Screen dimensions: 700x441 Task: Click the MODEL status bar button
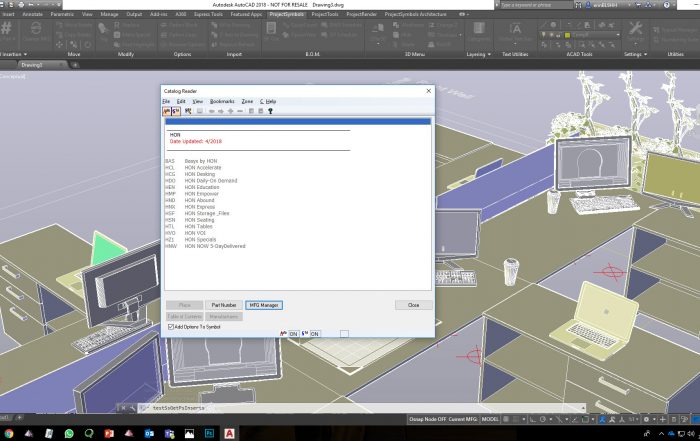tap(490, 419)
